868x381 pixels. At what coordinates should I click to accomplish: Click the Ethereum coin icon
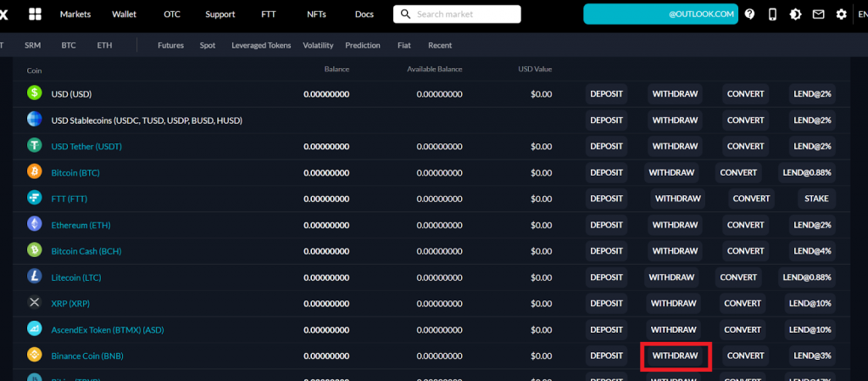(x=34, y=224)
